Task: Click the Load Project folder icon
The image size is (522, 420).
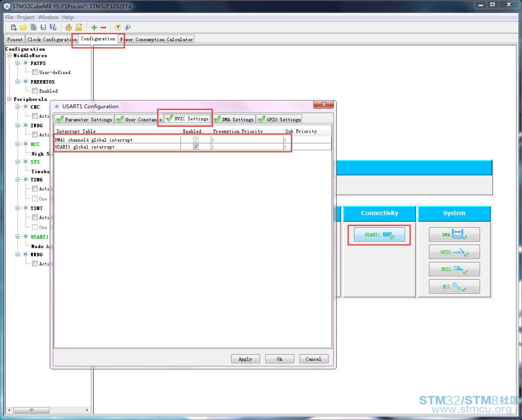Action: (x=23, y=27)
